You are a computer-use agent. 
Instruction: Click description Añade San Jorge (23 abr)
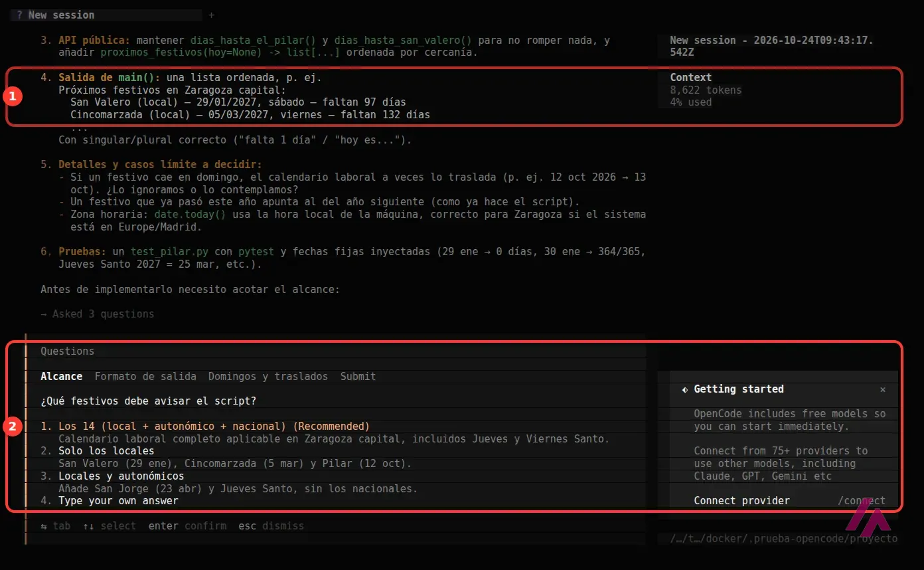pos(238,488)
